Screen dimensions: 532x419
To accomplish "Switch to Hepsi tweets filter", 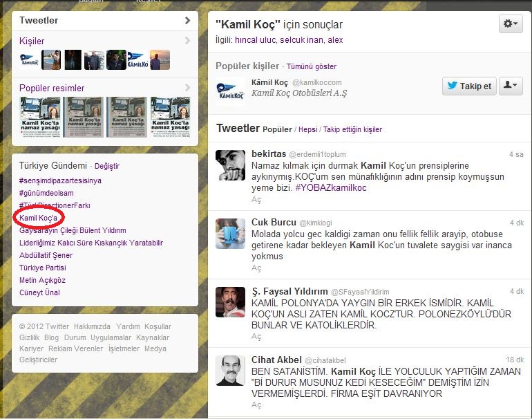I will (x=308, y=129).
